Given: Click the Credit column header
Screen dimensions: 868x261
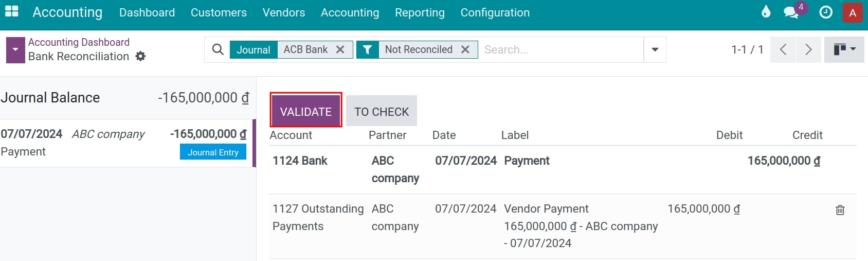Looking at the screenshot, I should [x=807, y=135].
